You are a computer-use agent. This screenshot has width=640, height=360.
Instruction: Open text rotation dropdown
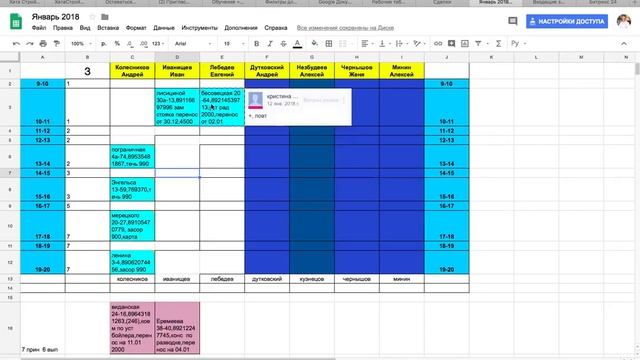coord(419,43)
